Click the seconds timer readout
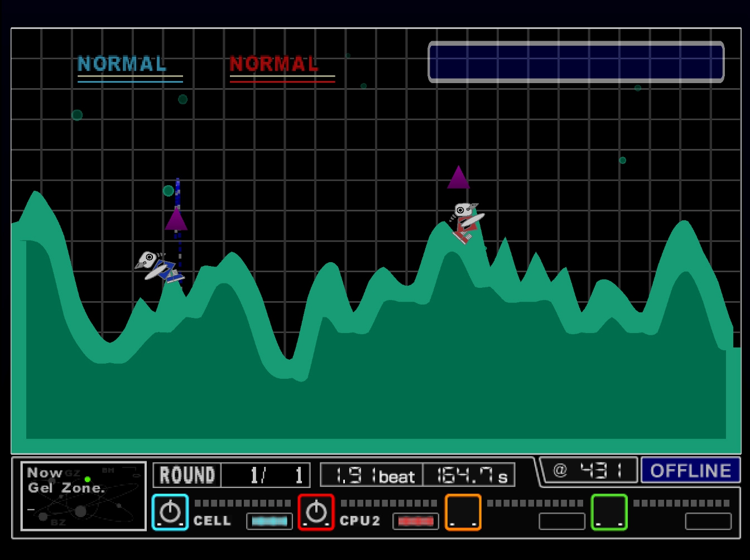 pos(469,475)
